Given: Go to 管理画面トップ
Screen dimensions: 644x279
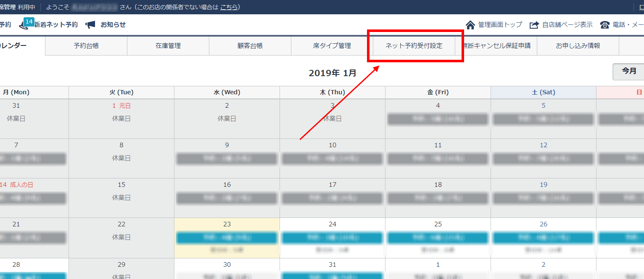Looking at the screenshot, I should [x=500, y=25].
